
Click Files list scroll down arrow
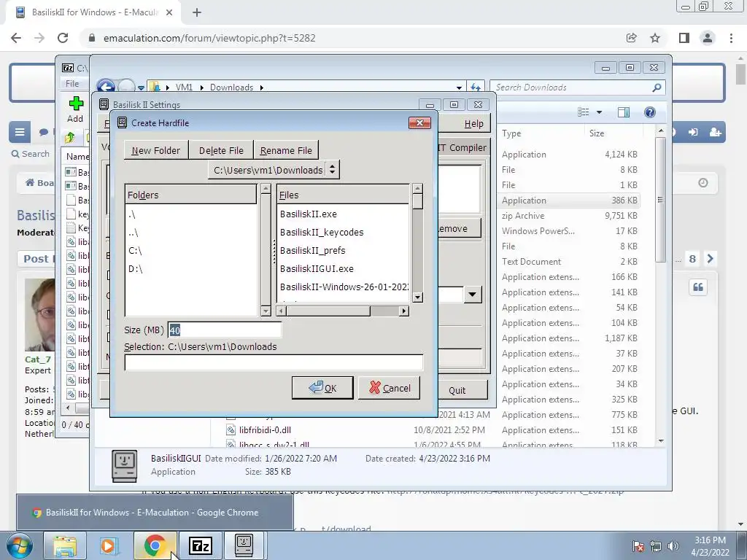click(417, 297)
